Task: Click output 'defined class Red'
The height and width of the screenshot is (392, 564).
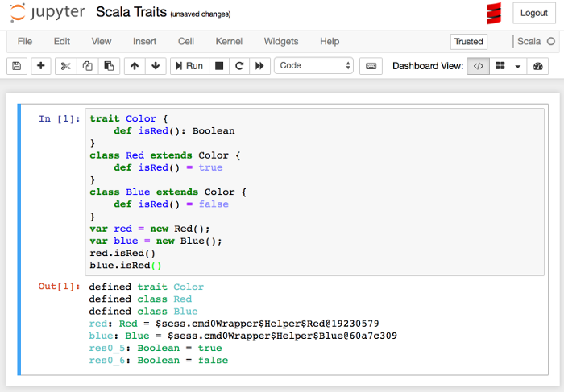Action: [x=140, y=299]
